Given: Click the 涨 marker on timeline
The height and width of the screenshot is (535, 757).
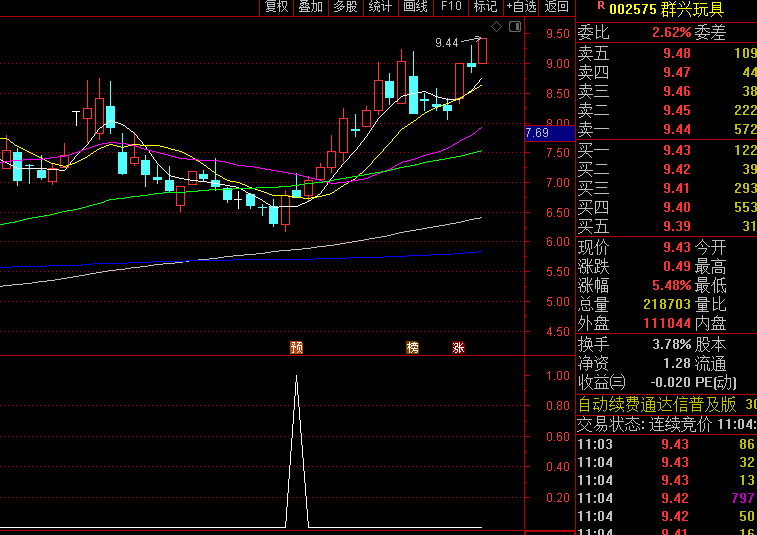Looking at the screenshot, I should click(x=458, y=348).
